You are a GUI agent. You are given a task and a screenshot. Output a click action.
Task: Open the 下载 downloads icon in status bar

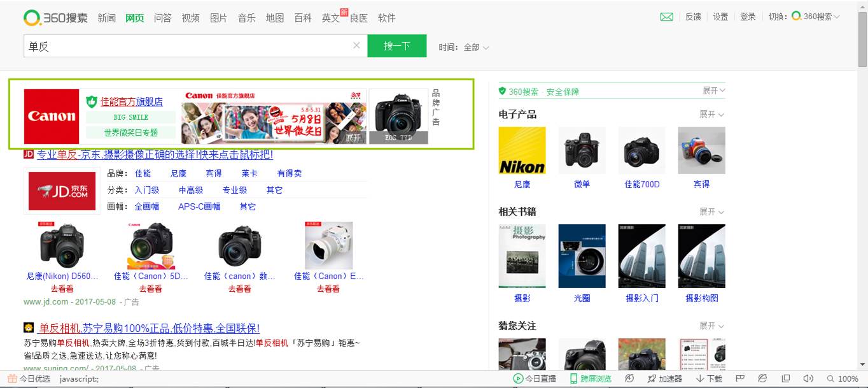click(x=708, y=378)
